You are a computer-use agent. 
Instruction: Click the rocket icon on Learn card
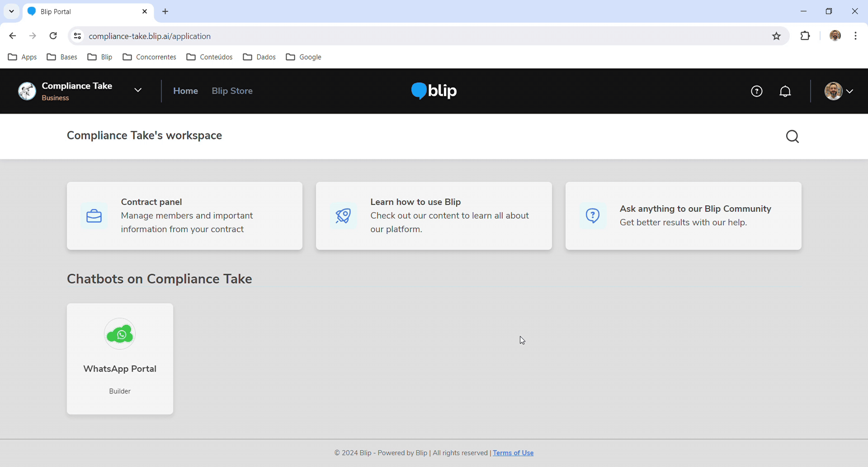pos(343,216)
